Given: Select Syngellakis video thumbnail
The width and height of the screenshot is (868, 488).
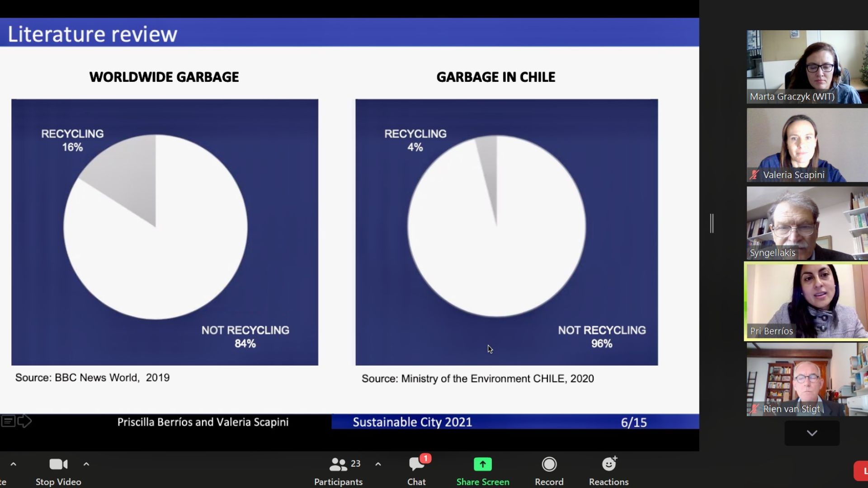Looking at the screenshot, I should [807, 223].
